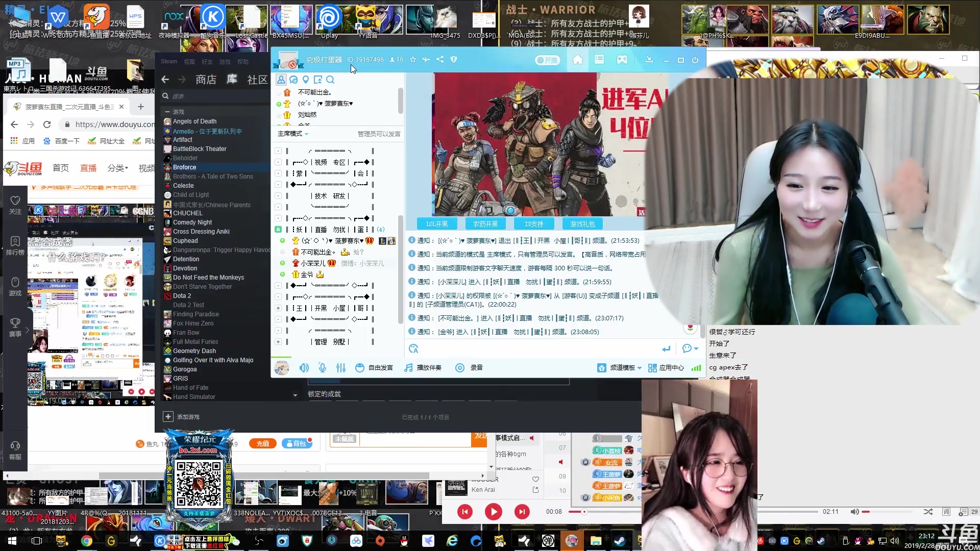The image size is (980, 551).
Task: Switch to LOL开黑 tab in YY
Action: (437, 224)
